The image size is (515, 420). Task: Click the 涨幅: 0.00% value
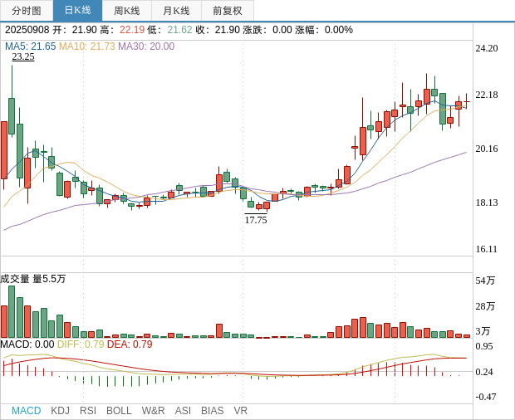pyautogui.click(x=324, y=30)
